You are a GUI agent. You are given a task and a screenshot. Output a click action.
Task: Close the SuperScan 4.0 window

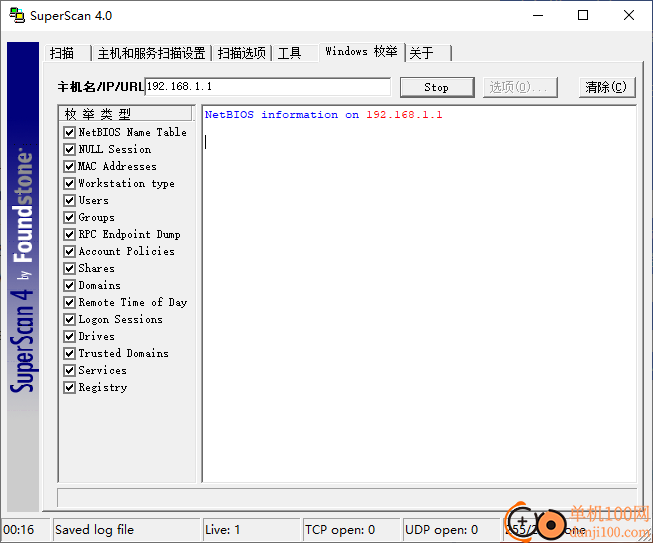click(629, 15)
